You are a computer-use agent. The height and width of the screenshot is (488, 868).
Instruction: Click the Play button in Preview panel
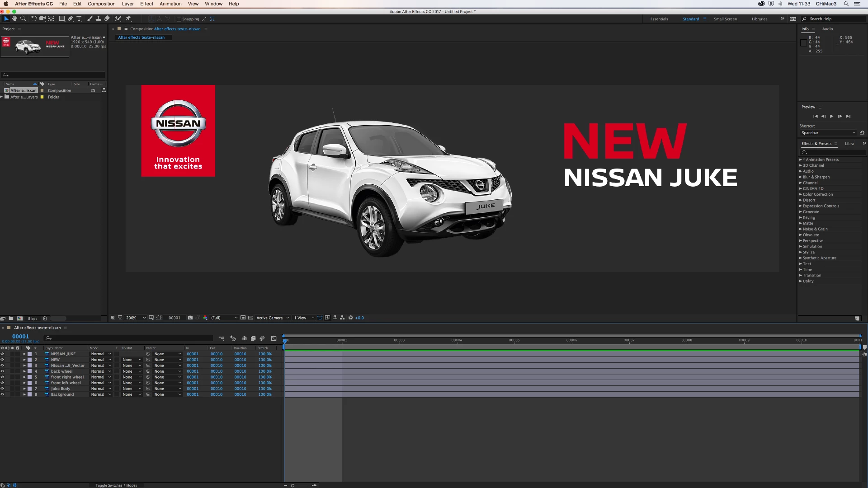coord(831,116)
